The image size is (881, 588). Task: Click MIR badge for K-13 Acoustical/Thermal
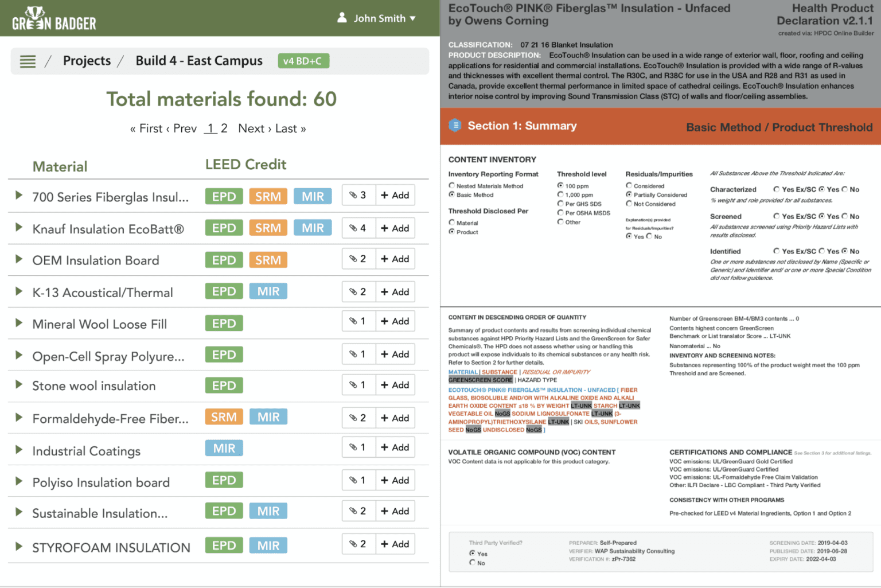coord(268,291)
